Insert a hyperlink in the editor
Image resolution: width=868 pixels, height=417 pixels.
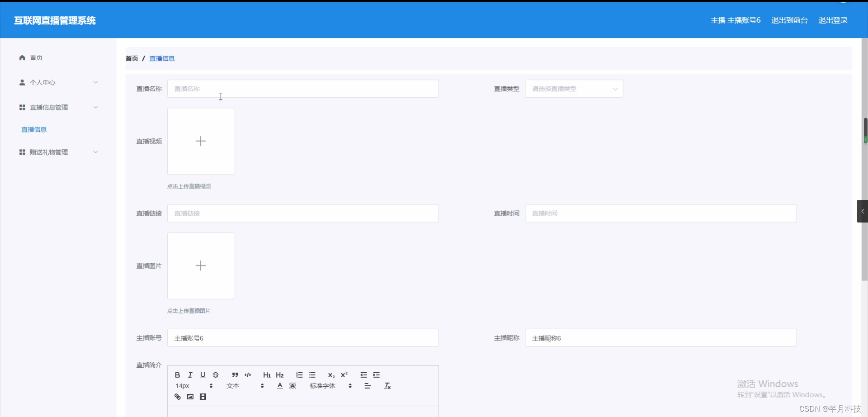coord(177,396)
